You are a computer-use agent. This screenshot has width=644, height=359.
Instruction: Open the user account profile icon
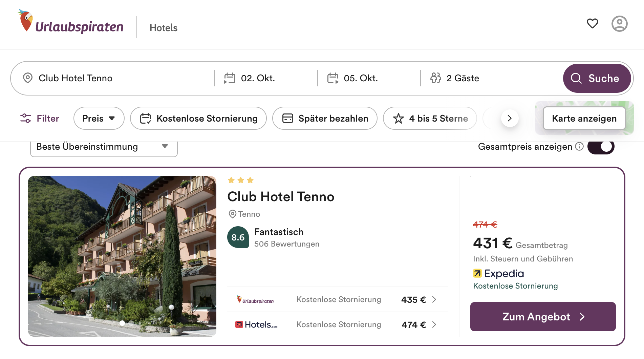619,24
